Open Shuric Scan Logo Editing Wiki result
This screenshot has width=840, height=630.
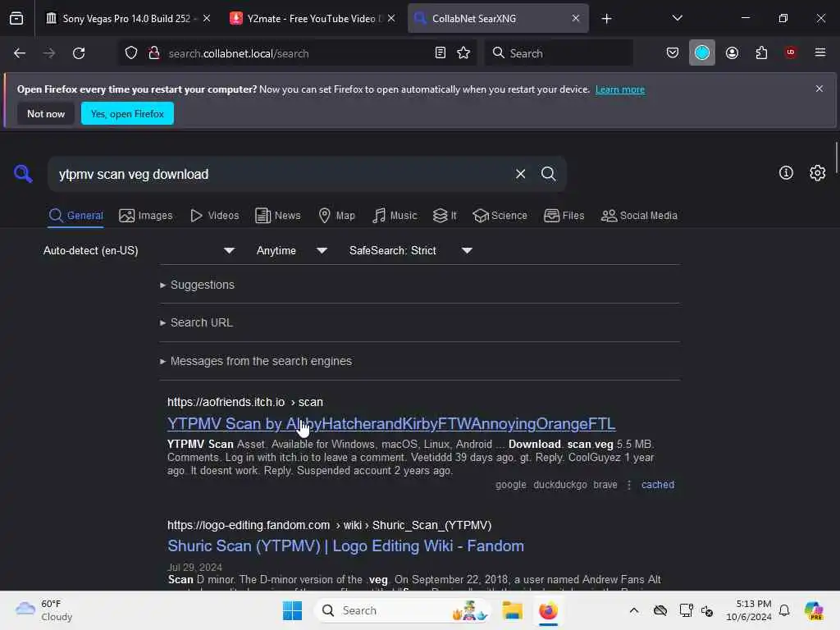(x=345, y=546)
